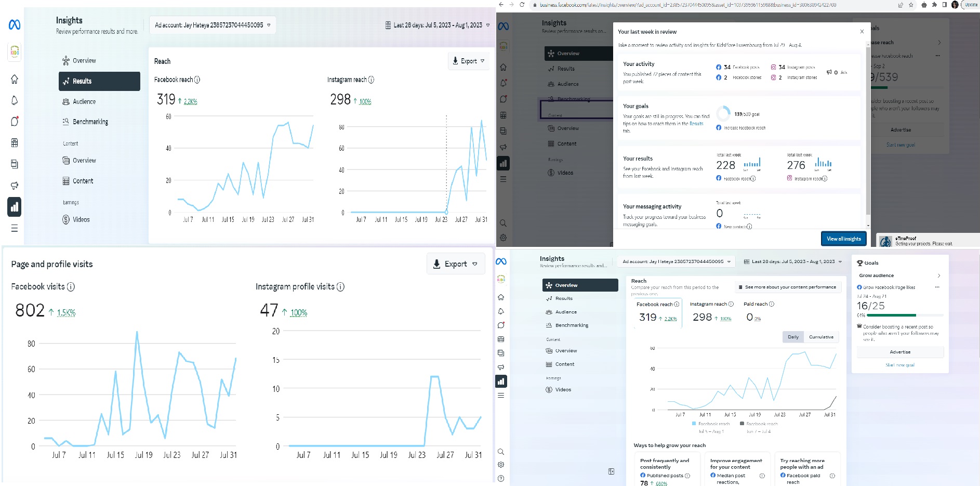980x486 pixels.
Task: Click the info icon beside Facebook visits
Action: click(71, 286)
